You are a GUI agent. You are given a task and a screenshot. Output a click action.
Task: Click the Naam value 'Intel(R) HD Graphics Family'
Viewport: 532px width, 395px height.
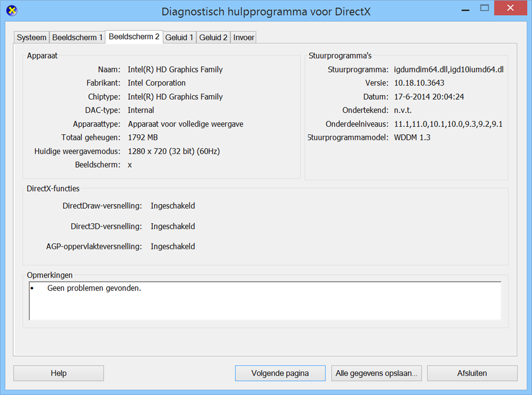click(x=175, y=70)
